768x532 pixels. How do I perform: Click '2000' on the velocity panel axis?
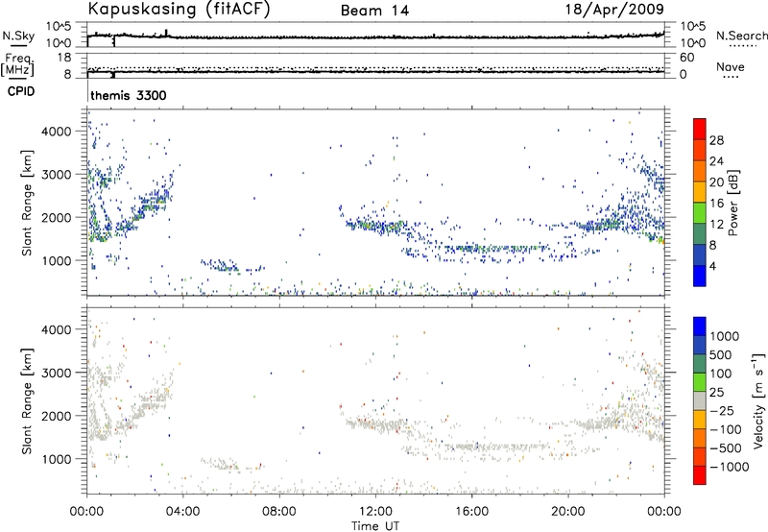pyautogui.click(x=57, y=416)
